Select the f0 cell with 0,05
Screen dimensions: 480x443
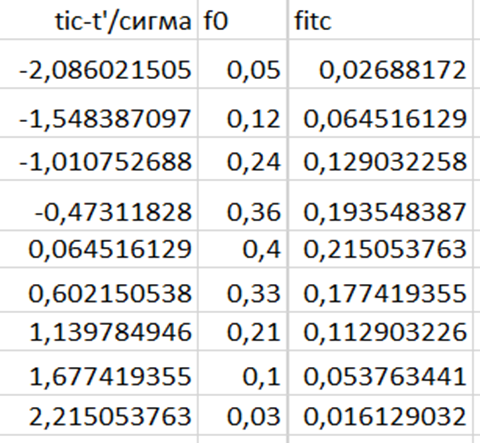pyautogui.click(x=243, y=64)
